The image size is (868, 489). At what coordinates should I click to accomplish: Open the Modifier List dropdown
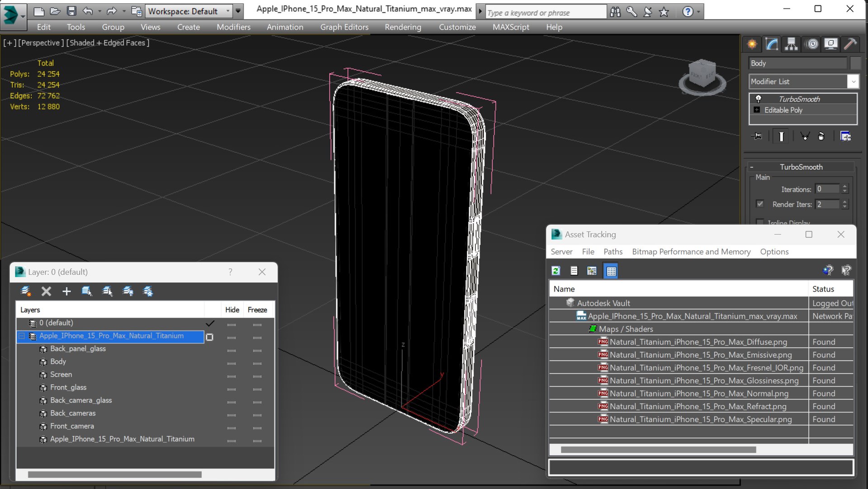tap(853, 81)
